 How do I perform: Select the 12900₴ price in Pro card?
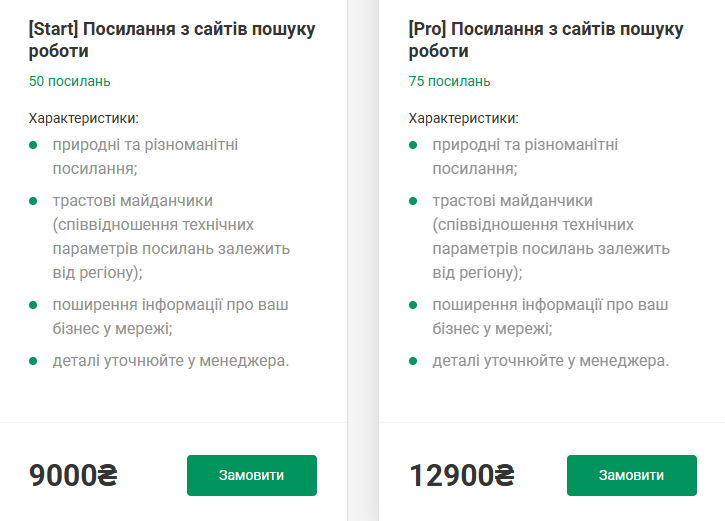(x=461, y=476)
